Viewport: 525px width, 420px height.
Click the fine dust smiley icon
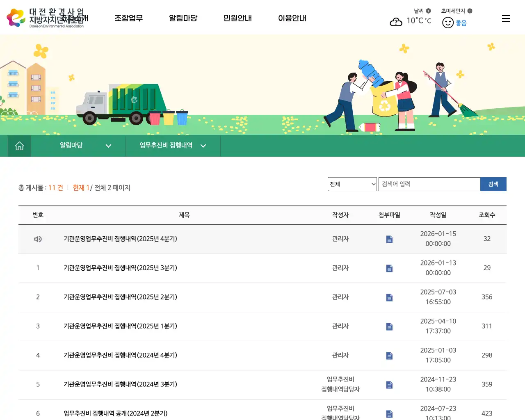(x=448, y=23)
